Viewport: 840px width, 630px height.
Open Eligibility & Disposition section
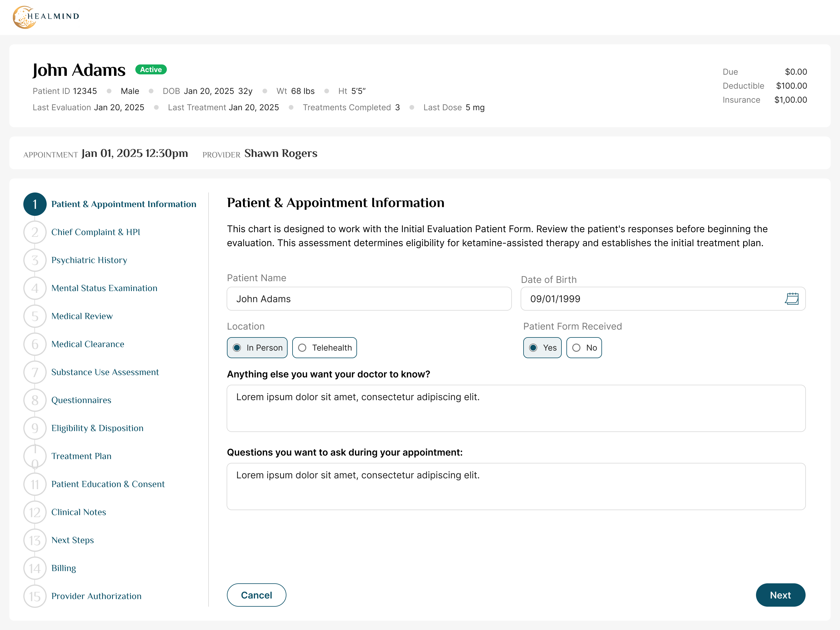pyautogui.click(x=98, y=428)
